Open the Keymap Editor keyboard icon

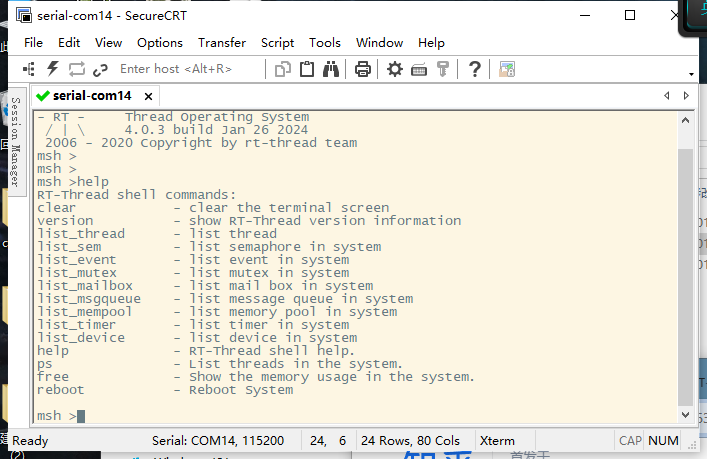(x=419, y=70)
